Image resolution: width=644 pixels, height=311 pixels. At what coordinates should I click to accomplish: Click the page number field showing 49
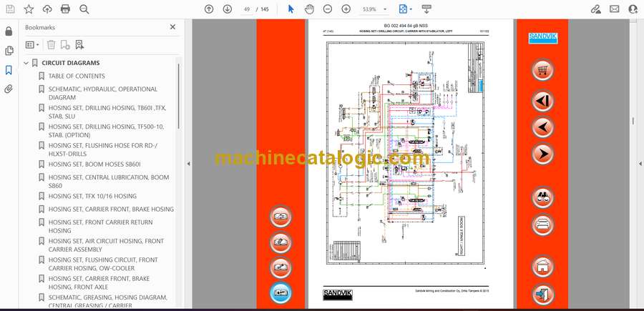247,9
